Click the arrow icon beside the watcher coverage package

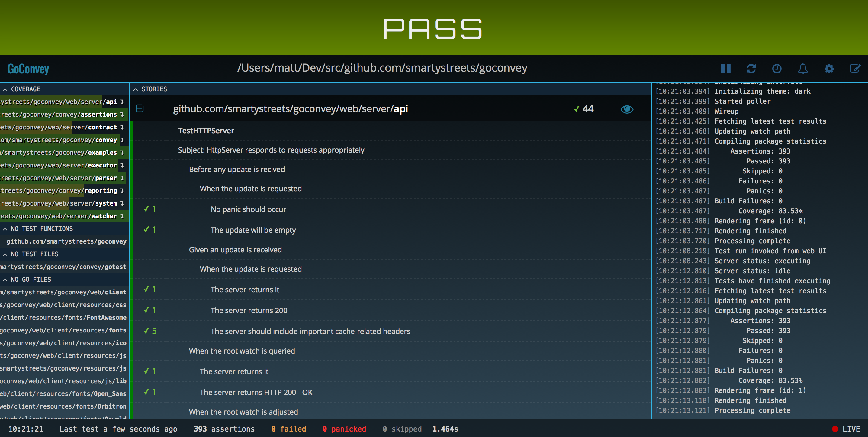122,216
